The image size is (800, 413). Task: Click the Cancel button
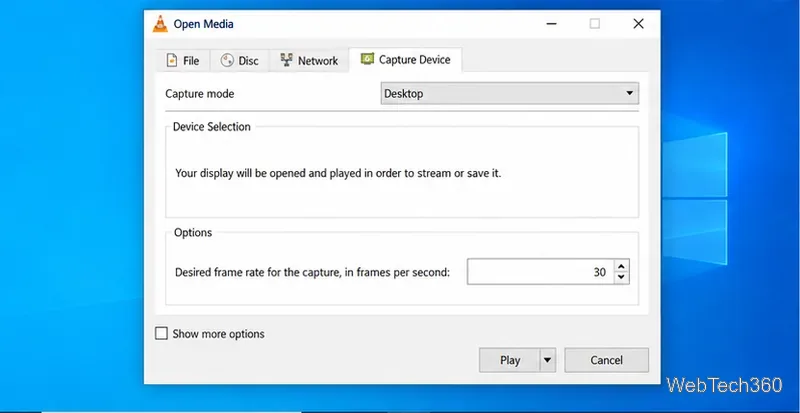(606, 360)
